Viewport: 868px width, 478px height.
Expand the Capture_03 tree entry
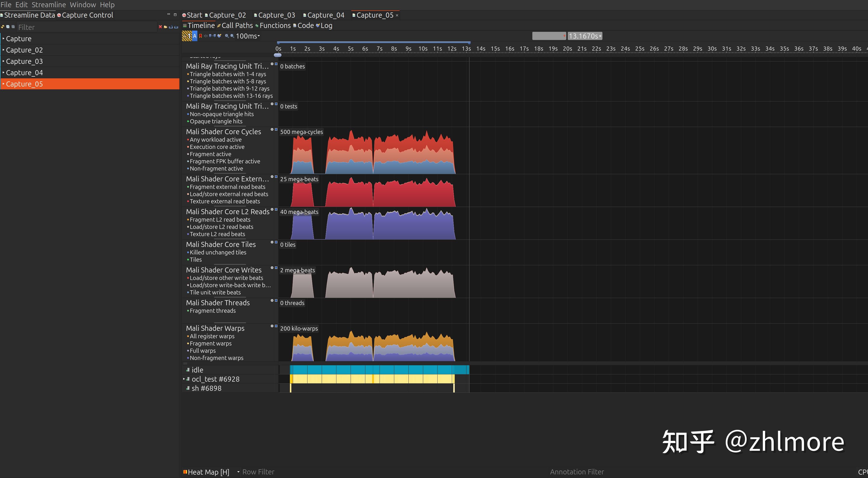click(x=3, y=61)
